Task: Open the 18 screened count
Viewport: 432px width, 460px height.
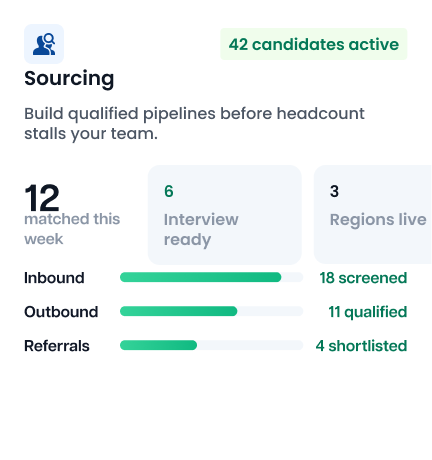Action: 363,278
